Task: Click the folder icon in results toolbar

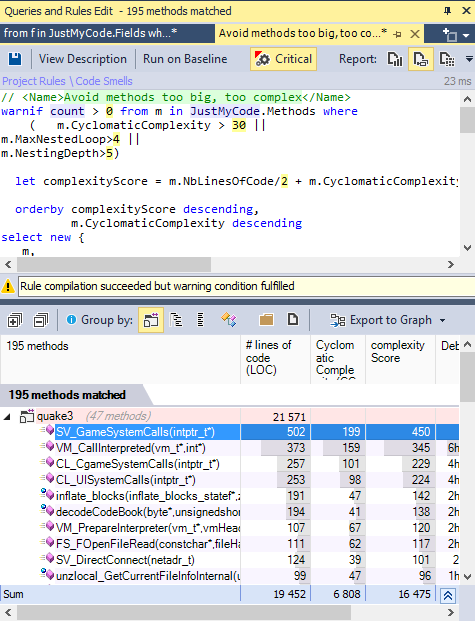Action: pos(266,320)
